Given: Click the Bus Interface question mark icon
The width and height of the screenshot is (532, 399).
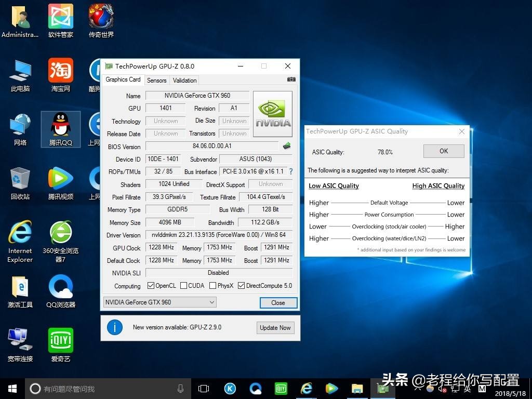Looking at the screenshot, I should [x=291, y=171].
